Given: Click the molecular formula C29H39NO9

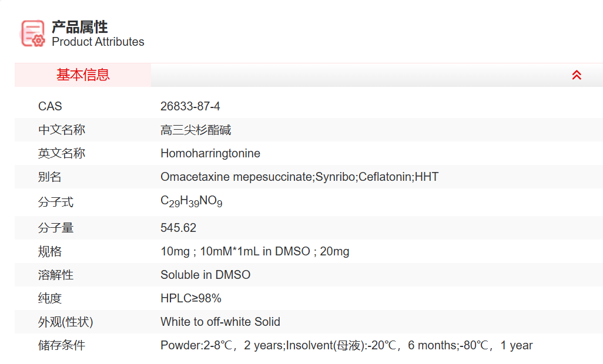Looking at the screenshot, I should point(192,201).
